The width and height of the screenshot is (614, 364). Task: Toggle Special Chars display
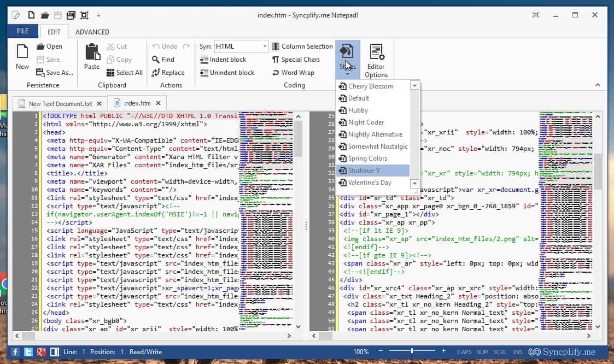(x=296, y=60)
